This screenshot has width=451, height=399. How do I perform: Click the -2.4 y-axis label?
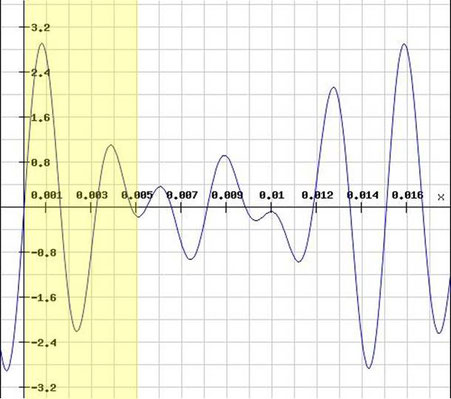coord(43,343)
